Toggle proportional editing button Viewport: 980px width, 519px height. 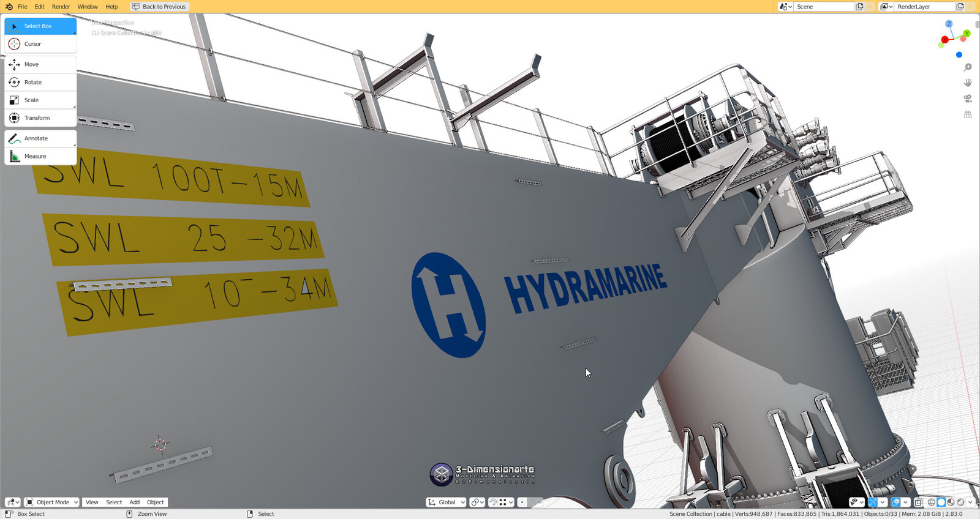coord(522,502)
